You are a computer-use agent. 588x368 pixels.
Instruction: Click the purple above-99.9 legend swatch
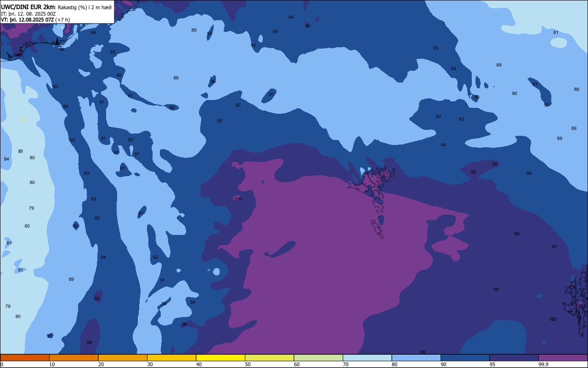[x=563, y=357]
